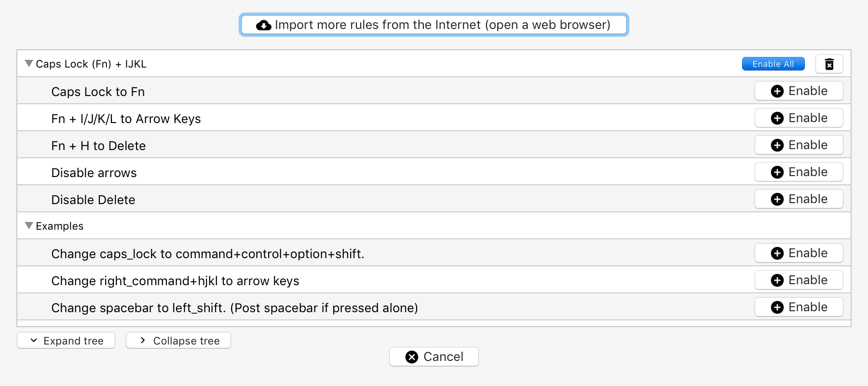The image size is (868, 386).
Task: Click the Collapse tree button
Action: pos(178,341)
